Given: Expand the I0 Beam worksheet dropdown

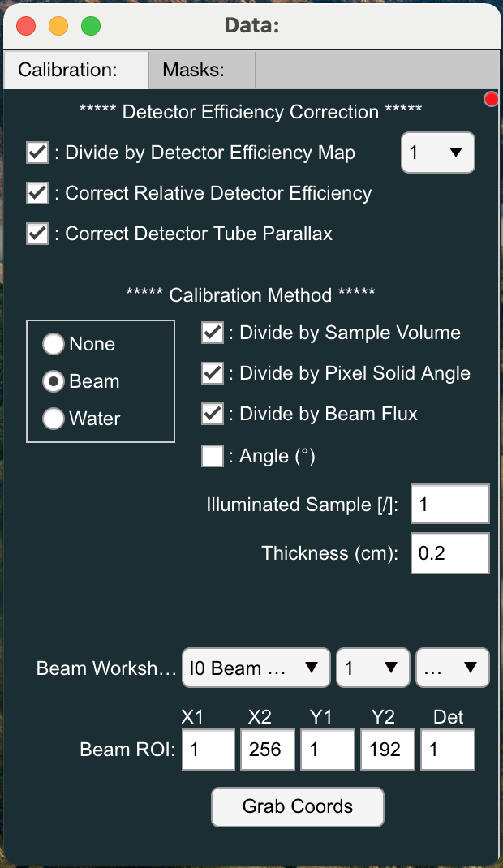Looking at the screenshot, I should [x=256, y=668].
